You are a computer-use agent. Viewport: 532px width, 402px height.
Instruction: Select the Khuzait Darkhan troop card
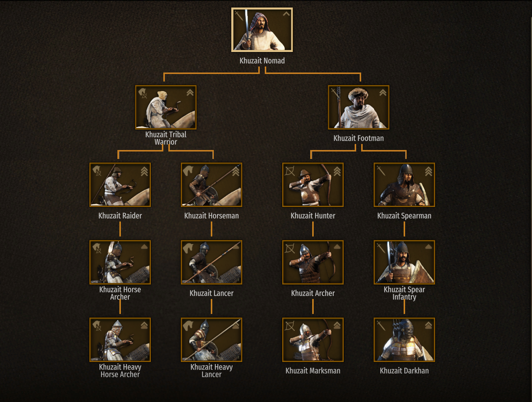404,339
